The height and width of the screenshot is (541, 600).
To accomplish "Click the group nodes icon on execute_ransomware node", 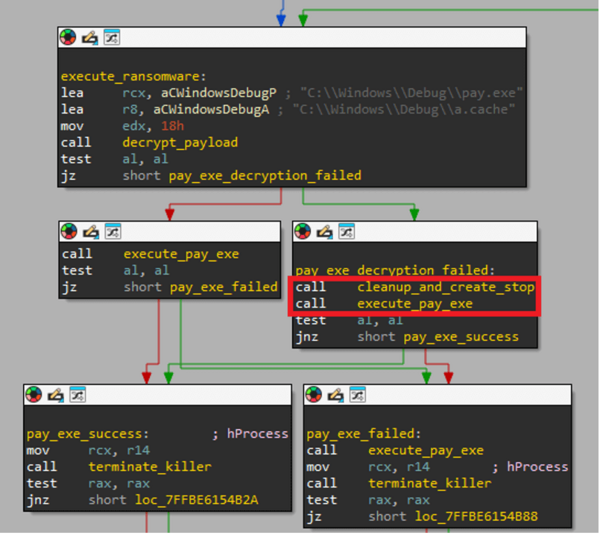I will [x=110, y=38].
